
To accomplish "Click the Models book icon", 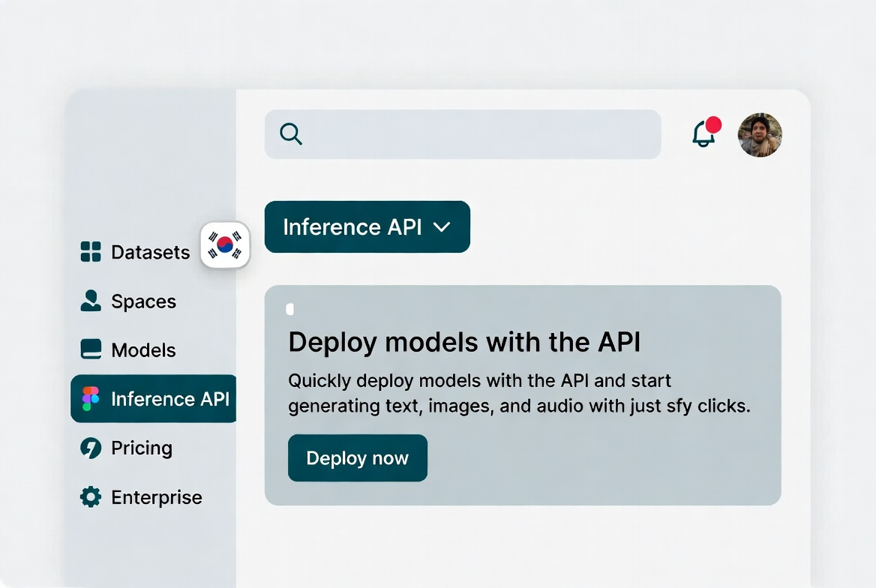I will coord(89,349).
